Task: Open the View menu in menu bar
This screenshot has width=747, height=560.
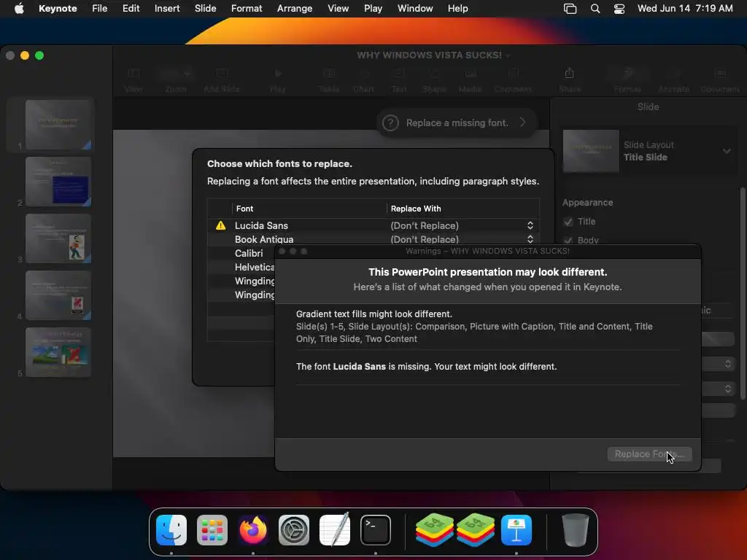Action: [338, 8]
